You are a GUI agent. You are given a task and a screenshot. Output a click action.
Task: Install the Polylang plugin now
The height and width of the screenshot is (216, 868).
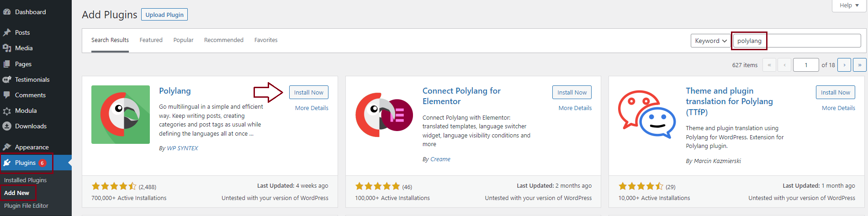[308, 92]
